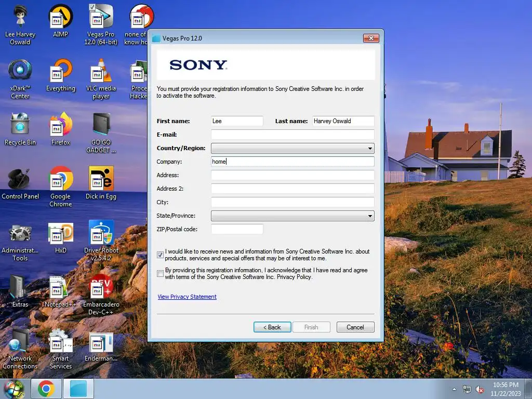Switch to the Vegas Pro taskbar button
The height and width of the screenshot is (399, 532).
[78, 389]
